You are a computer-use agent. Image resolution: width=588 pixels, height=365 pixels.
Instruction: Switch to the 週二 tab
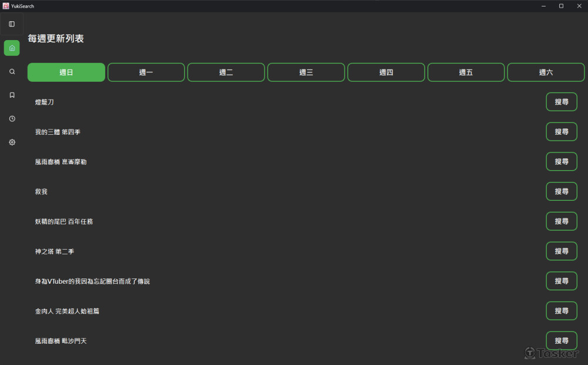pyautogui.click(x=226, y=72)
